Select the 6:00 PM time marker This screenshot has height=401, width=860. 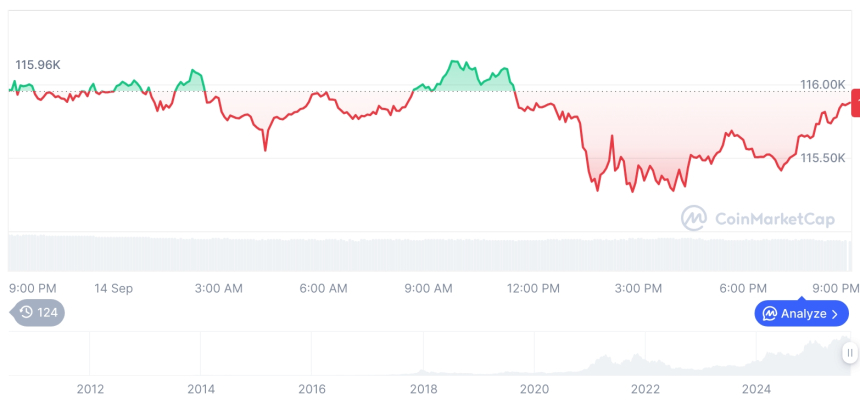tap(743, 288)
